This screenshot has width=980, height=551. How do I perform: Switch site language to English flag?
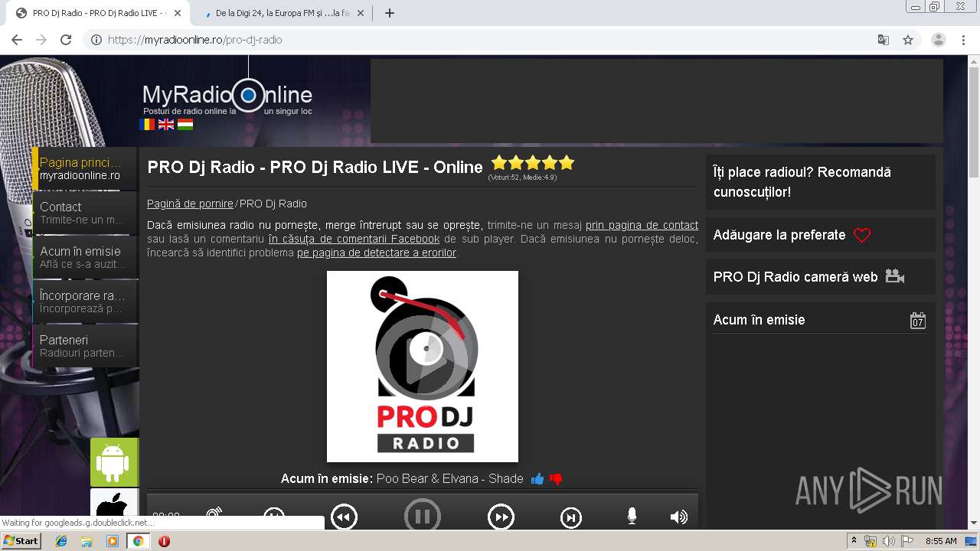click(x=166, y=124)
